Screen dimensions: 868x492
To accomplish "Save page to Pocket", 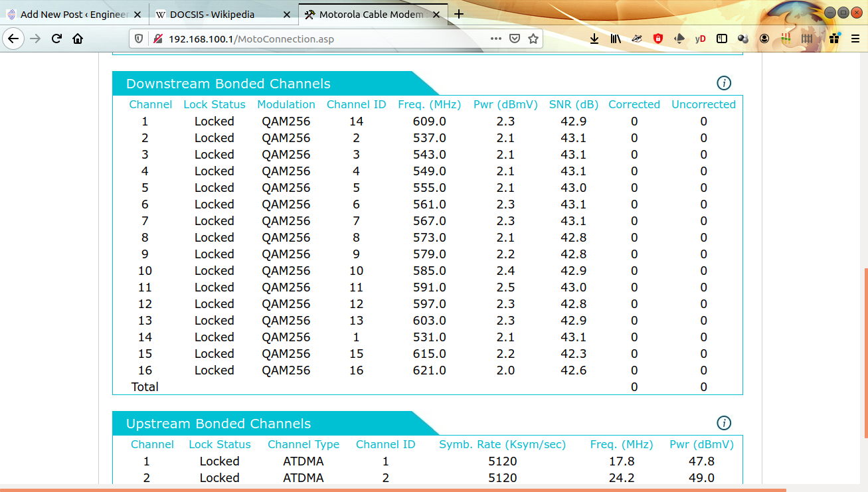I will [515, 39].
